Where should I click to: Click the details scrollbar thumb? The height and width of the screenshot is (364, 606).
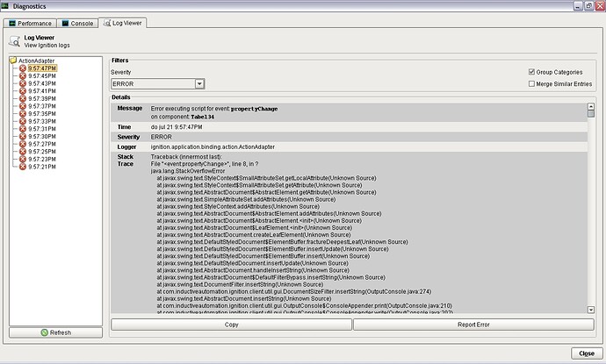(x=591, y=114)
